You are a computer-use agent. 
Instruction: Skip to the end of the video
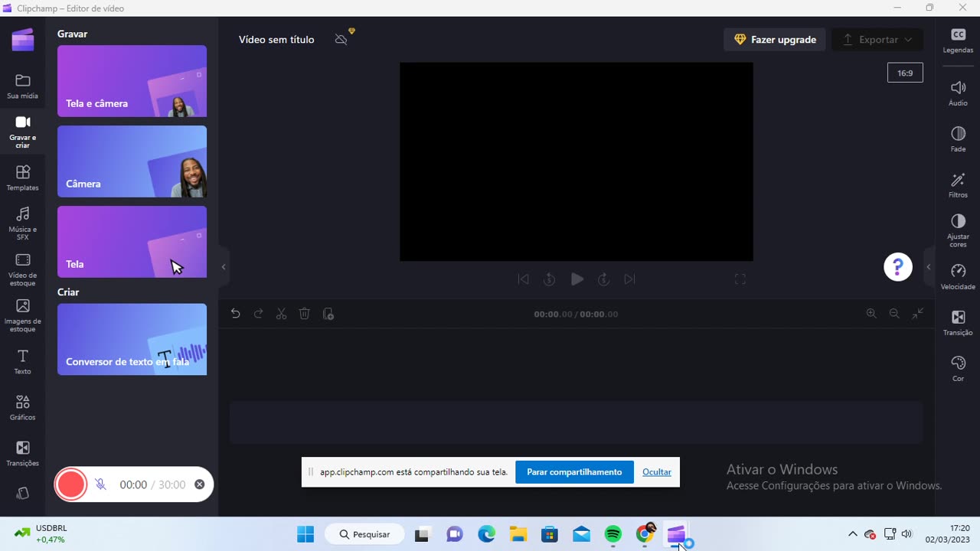click(x=629, y=279)
